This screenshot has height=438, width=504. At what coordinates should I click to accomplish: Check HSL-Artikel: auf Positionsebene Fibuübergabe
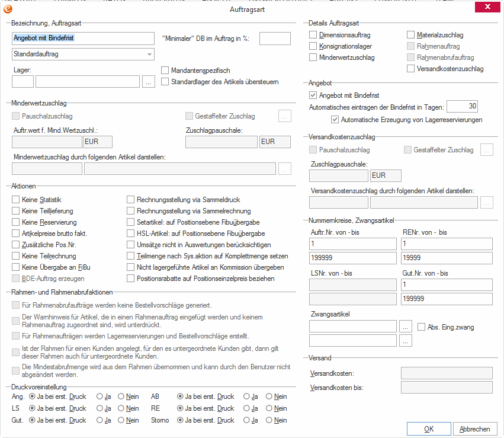tap(130, 234)
